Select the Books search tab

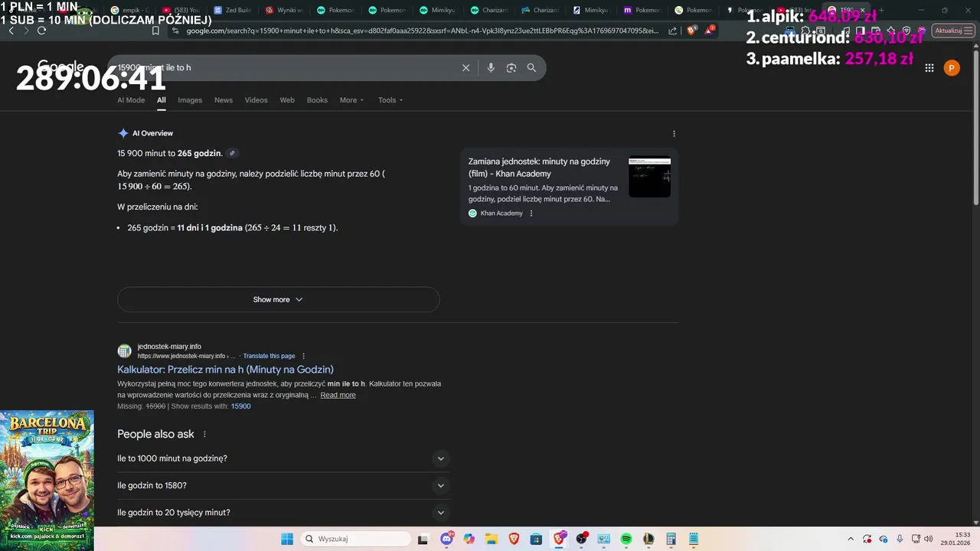[317, 100]
